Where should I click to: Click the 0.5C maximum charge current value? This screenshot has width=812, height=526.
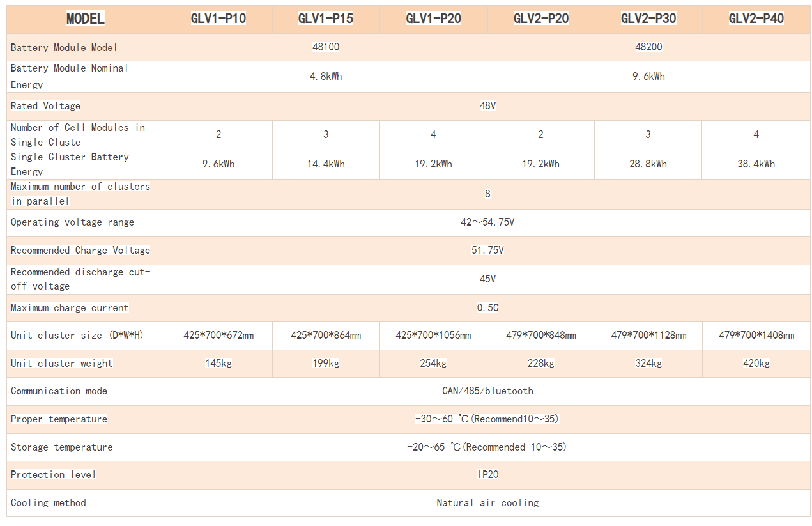tap(487, 308)
